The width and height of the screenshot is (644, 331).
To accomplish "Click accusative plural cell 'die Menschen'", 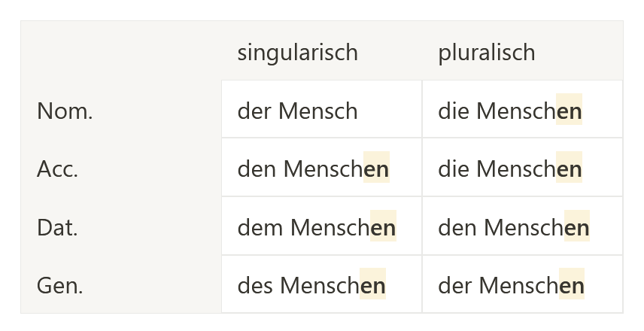I will pyautogui.click(x=522, y=167).
